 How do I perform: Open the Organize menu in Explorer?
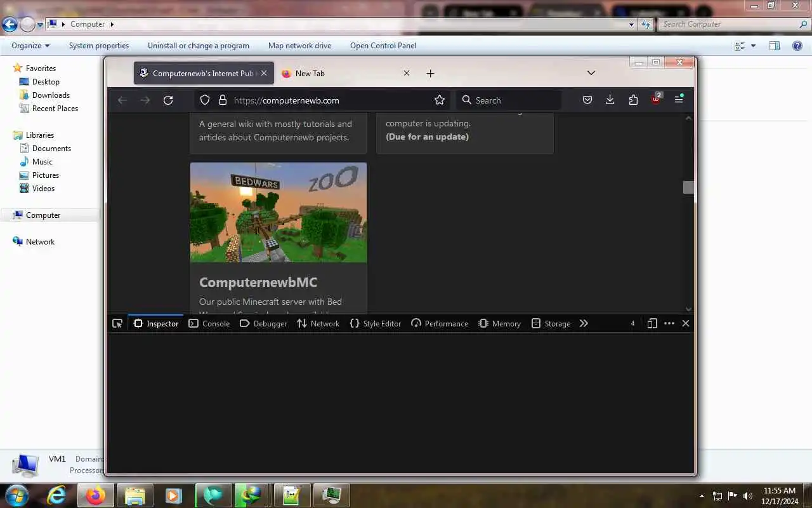pyautogui.click(x=30, y=46)
